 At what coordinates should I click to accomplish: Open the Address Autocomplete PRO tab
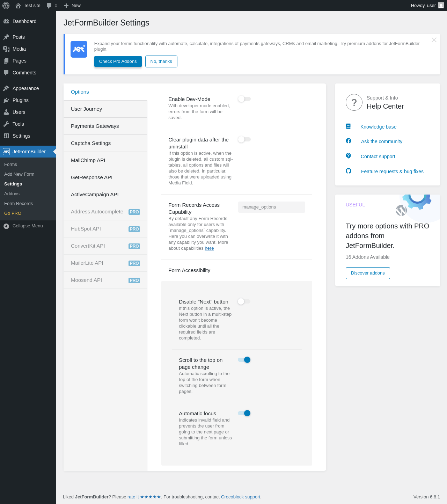[105, 212]
